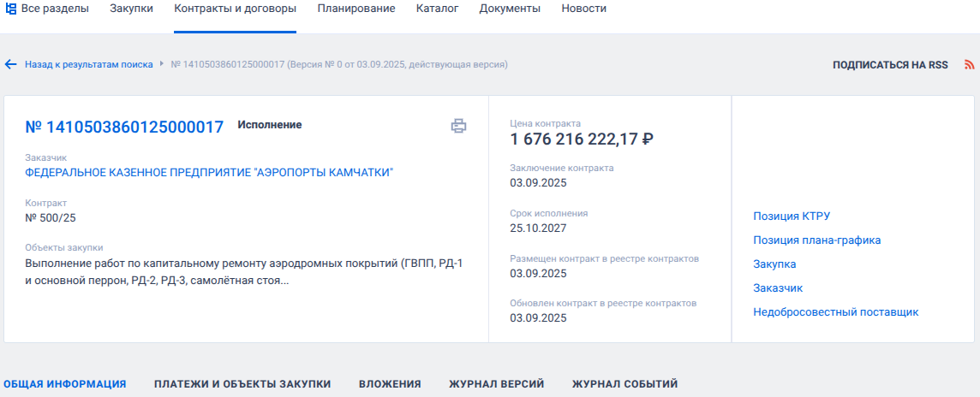980x397 pixels.
Task: Click the Объекты закупки label
Action: 63,247
